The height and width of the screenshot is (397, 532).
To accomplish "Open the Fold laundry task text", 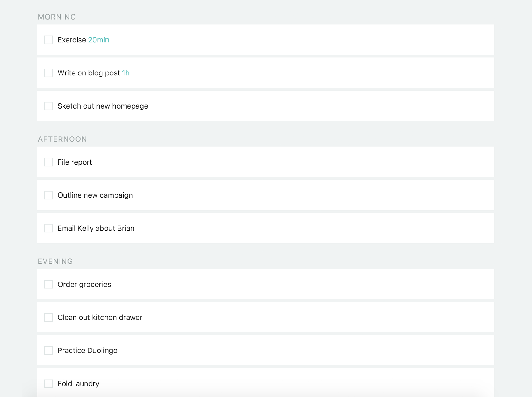I will tap(78, 384).
